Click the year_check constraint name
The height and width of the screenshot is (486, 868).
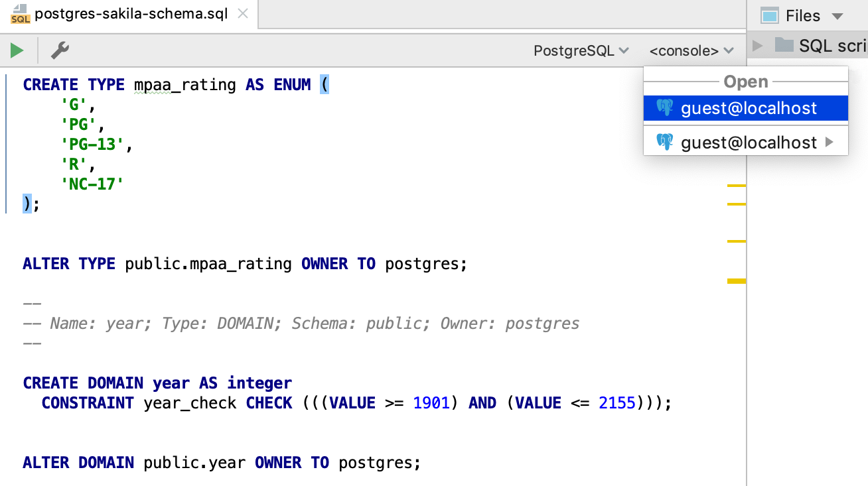coord(190,403)
